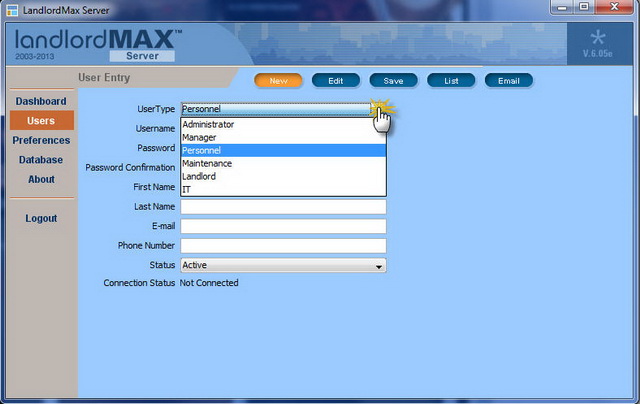Log out via the Logout link
The image size is (640, 404).
coord(41,218)
